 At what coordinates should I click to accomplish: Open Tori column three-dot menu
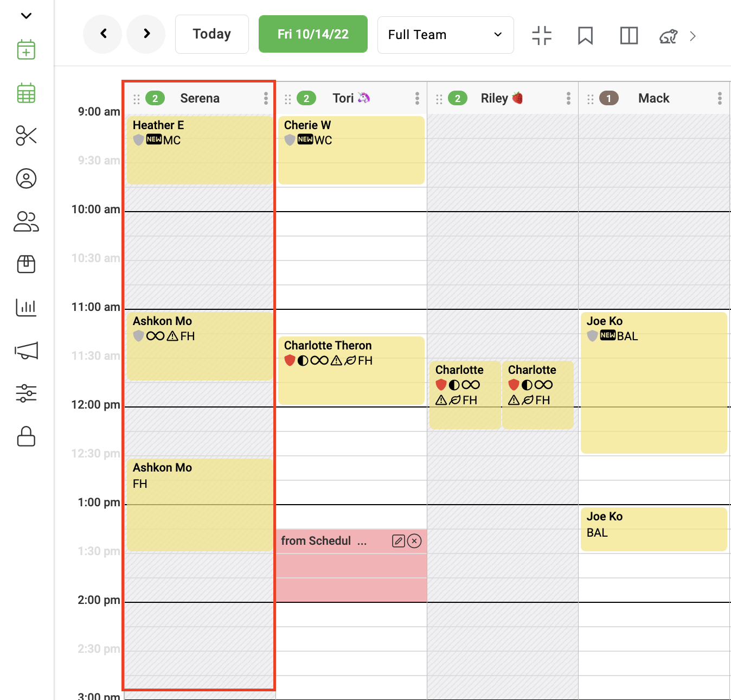(x=417, y=98)
